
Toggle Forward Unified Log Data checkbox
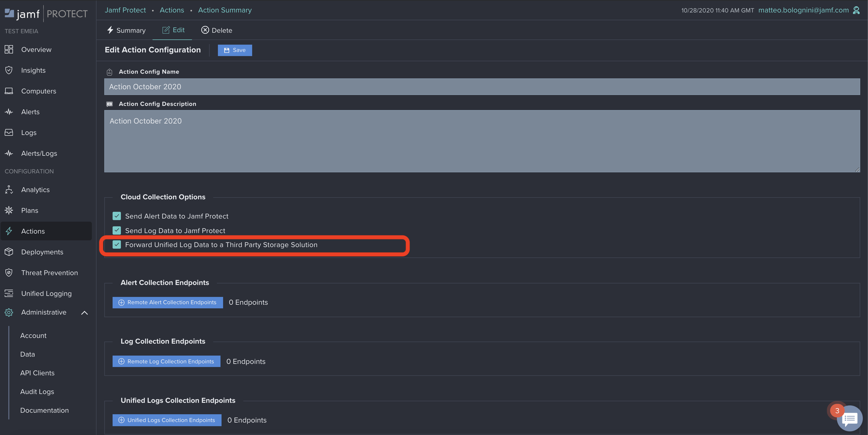pos(116,244)
